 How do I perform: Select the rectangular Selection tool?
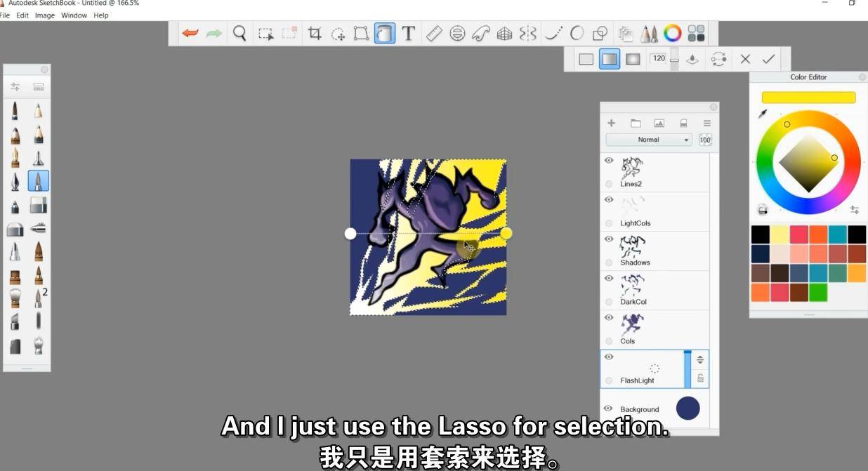[x=265, y=33]
